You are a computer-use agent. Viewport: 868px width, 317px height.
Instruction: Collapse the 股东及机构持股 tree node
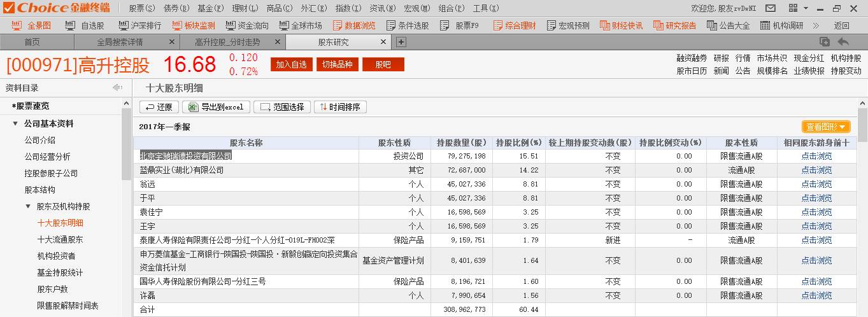click(x=28, y=206)
